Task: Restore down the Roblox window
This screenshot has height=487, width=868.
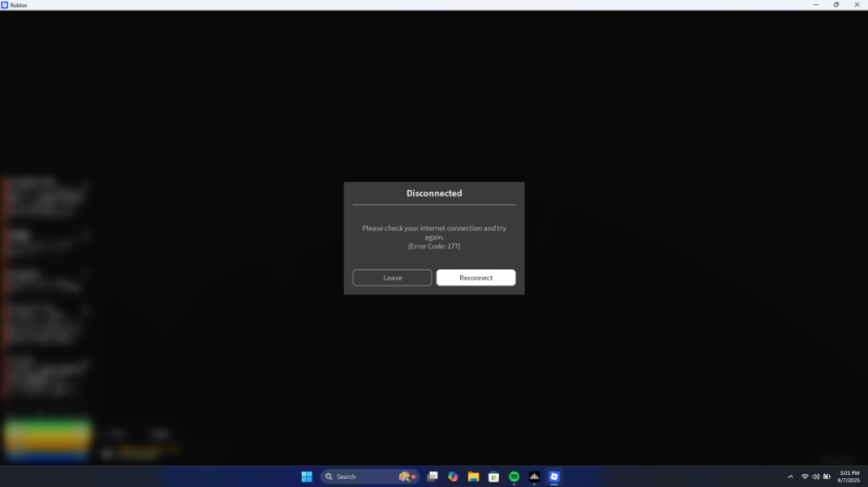Action: click(836, 4)
